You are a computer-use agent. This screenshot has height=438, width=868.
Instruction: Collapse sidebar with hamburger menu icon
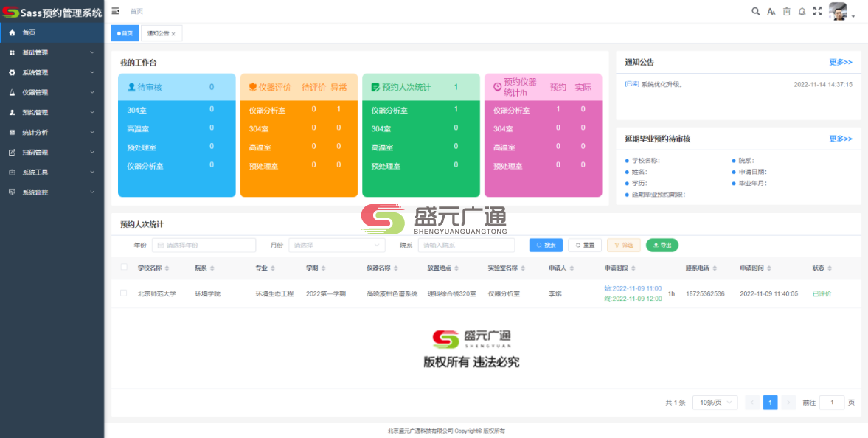click(x=115, y=11)
